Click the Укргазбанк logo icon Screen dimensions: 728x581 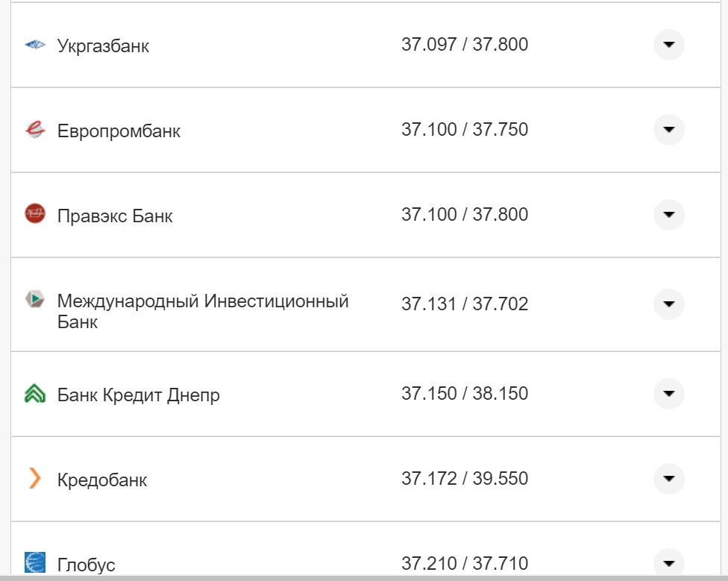point(33,44)
